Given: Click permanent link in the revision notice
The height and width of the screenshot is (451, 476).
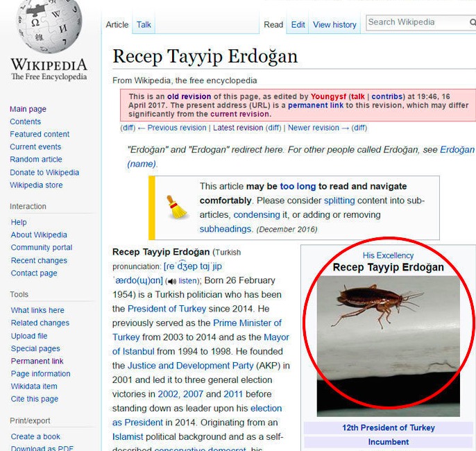Looking at the screenshot, I should (316, 105).
